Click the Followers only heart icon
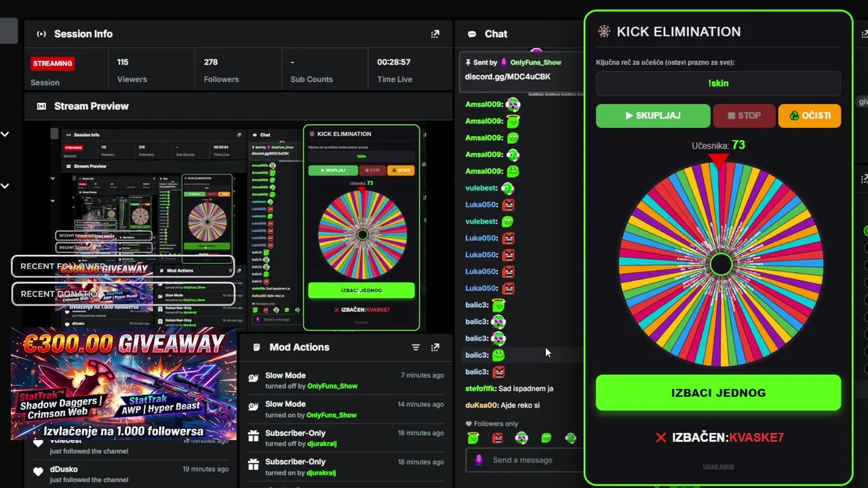This screenshot has height=488, width=868. tap(469, 424)
